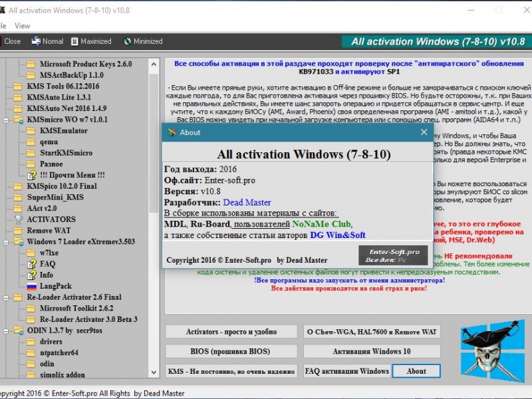
Task: Click the open folder icon of Windows 7 Loader eXtreme
Action: click(19, 241)
